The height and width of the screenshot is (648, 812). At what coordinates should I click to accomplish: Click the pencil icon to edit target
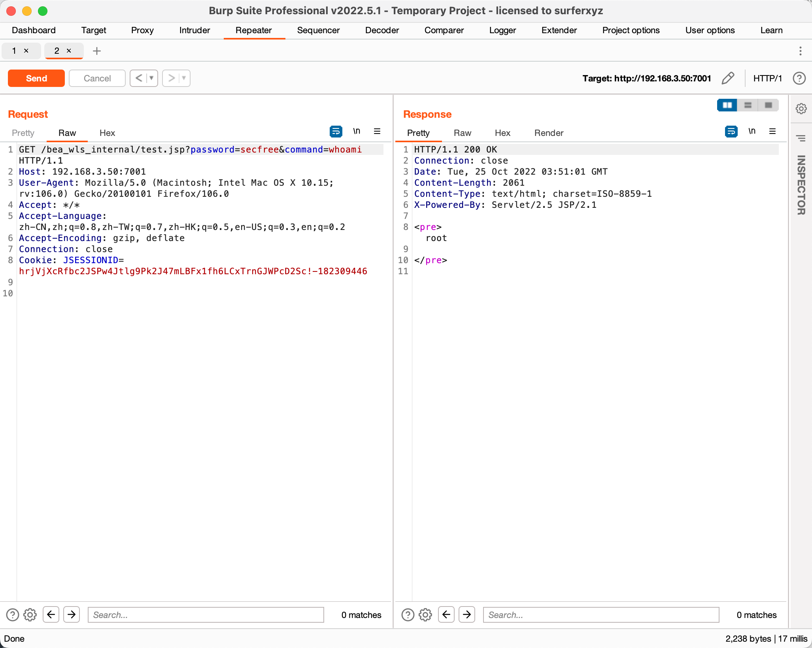click(x=727, y=78)
